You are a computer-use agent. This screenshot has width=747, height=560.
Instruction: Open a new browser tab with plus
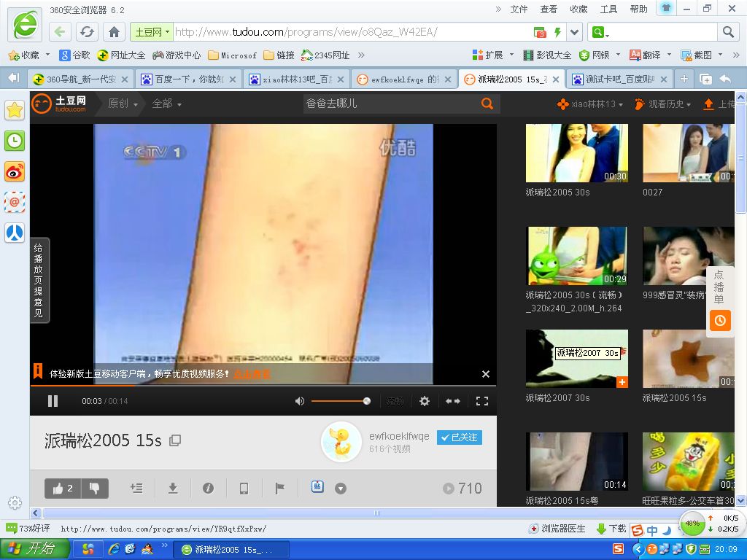[684, 79]
